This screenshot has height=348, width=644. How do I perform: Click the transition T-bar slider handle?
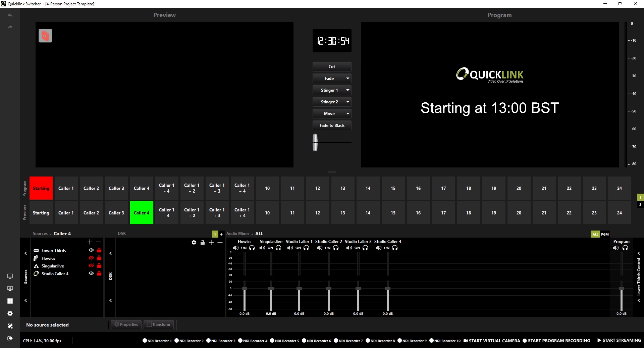pyautogui.click(x=315, y=142)
